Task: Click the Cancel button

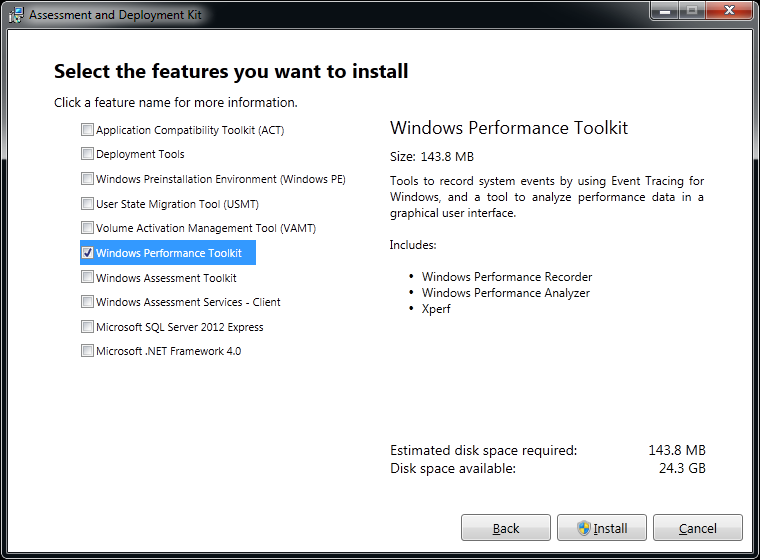Action: click(x=697, y=528)
